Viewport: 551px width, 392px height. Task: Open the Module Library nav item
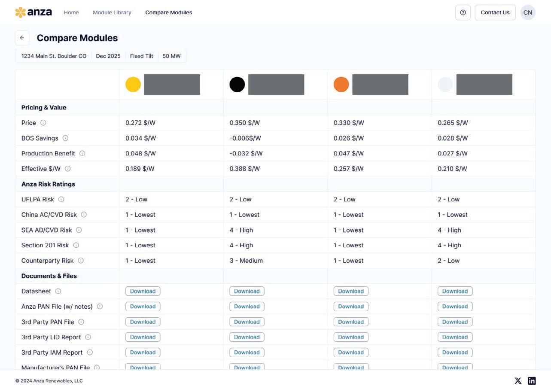click(112, 12)
